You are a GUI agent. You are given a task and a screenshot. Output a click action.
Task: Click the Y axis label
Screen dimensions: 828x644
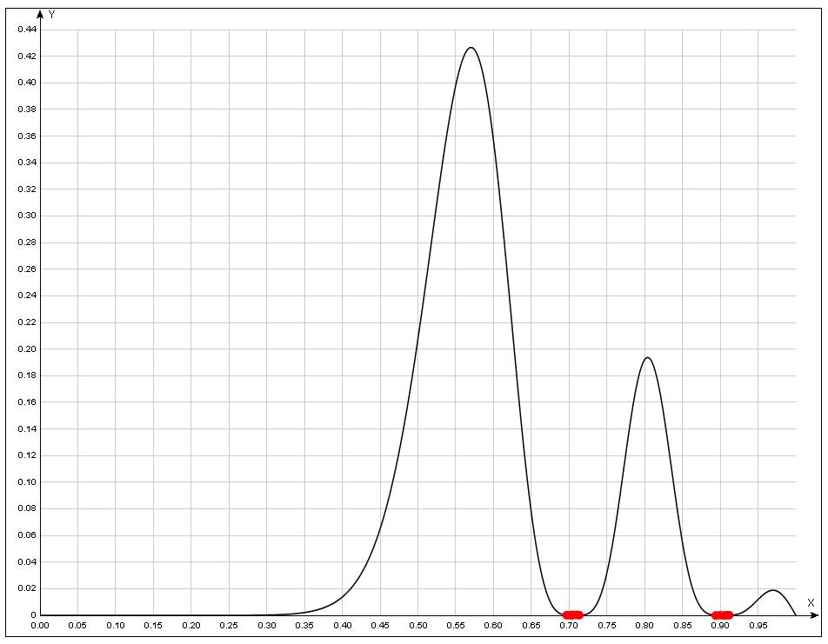[x=52, y=15]
